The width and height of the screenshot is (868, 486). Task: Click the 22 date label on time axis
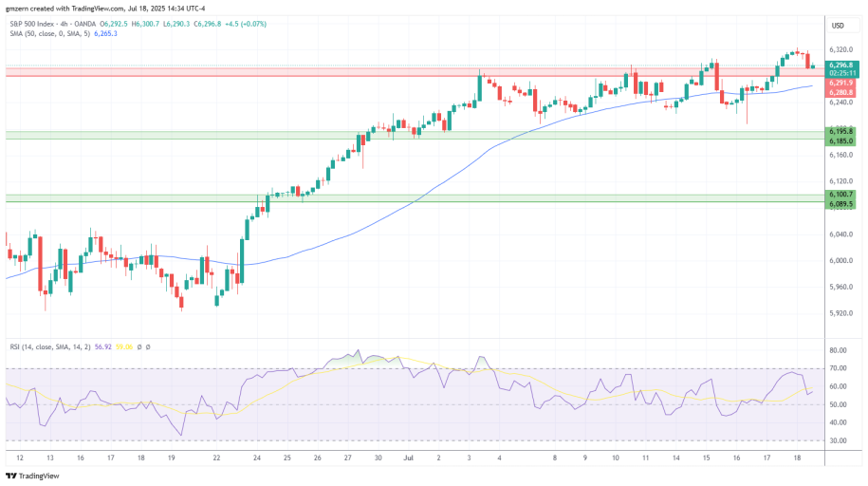(x=216, y=458)
